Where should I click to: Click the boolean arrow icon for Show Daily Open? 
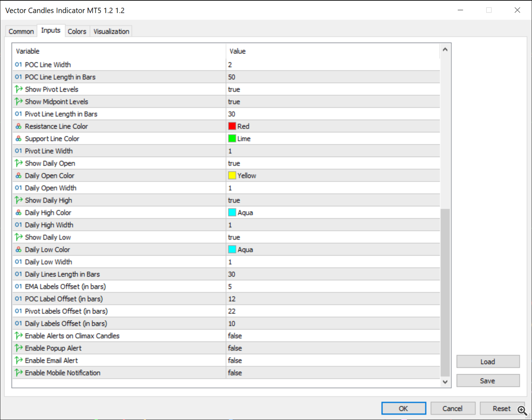coord(18,163)
